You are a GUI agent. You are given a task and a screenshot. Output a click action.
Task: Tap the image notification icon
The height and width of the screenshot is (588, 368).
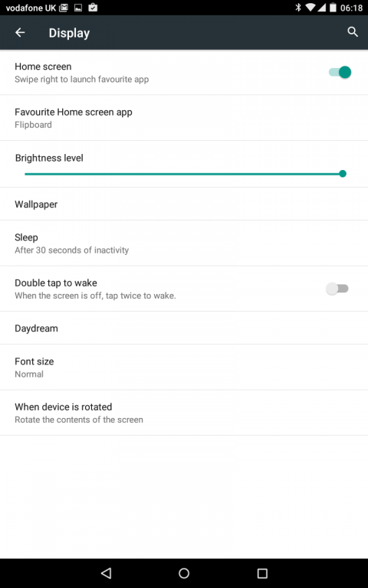pyautogui.click(x=78, y=8)
